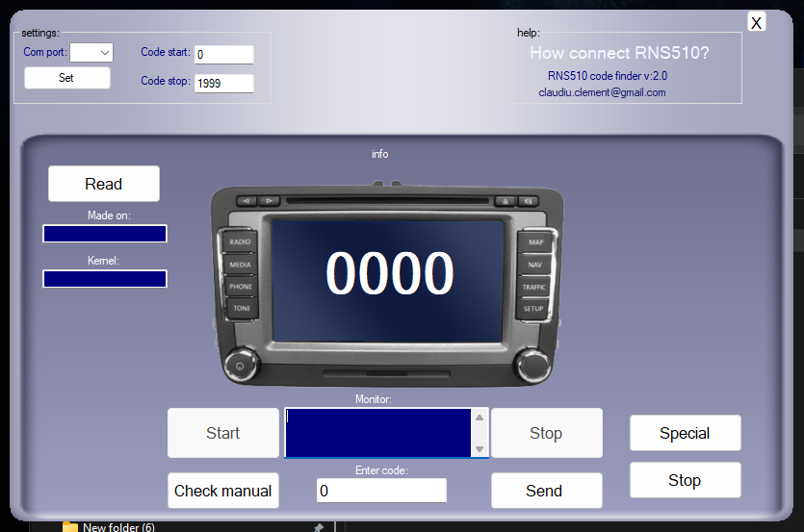Image resolution: width=804 pixels, height=532 pixels.
Task: Click the Start button
Action: pos(223,433)
